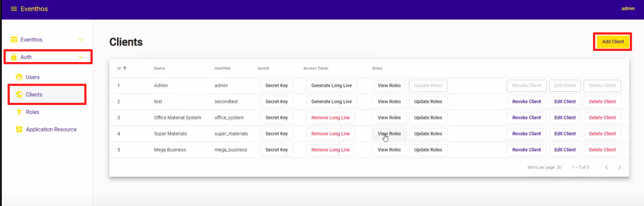View Roles of Admin client
Screen dimensions: 644x206
pyautogui.click(x=389, y=86)
